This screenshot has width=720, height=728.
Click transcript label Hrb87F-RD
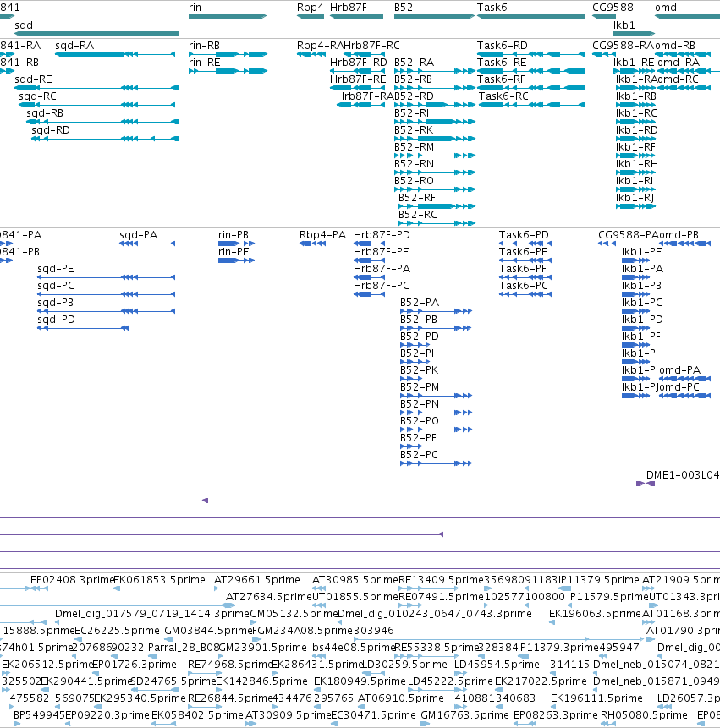tap(358, 63)
